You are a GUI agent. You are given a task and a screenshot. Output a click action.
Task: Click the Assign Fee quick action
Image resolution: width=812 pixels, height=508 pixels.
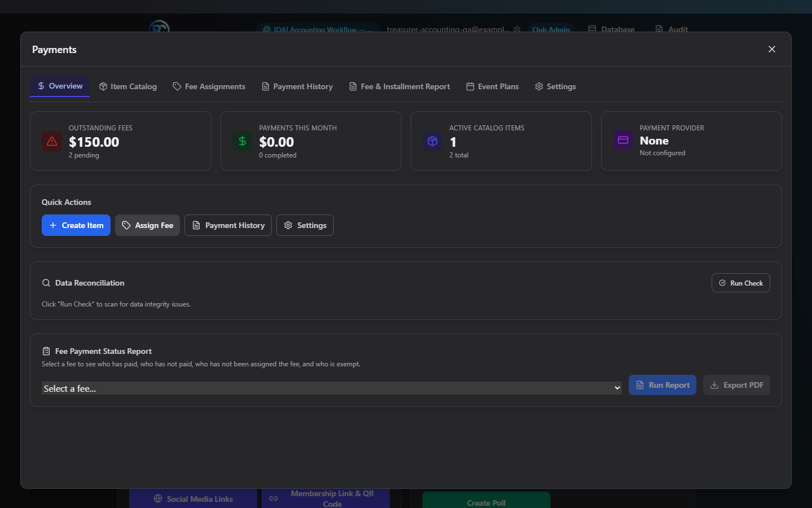click(147, 225)
